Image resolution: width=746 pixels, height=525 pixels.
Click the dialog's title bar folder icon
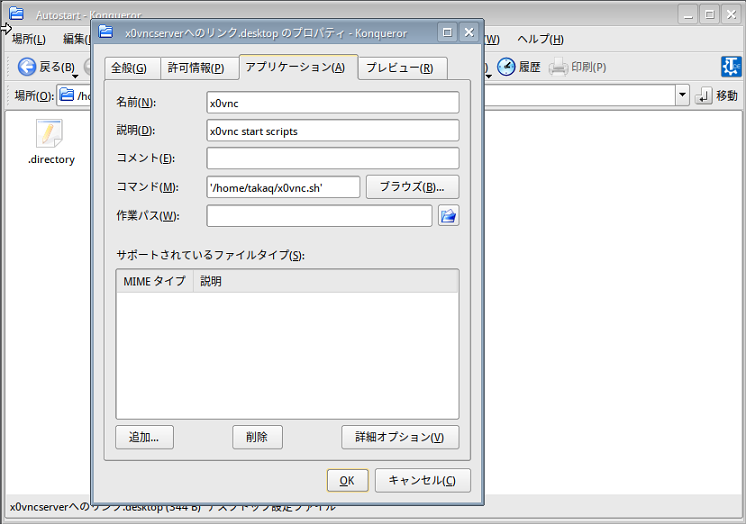tap(106, 32)
